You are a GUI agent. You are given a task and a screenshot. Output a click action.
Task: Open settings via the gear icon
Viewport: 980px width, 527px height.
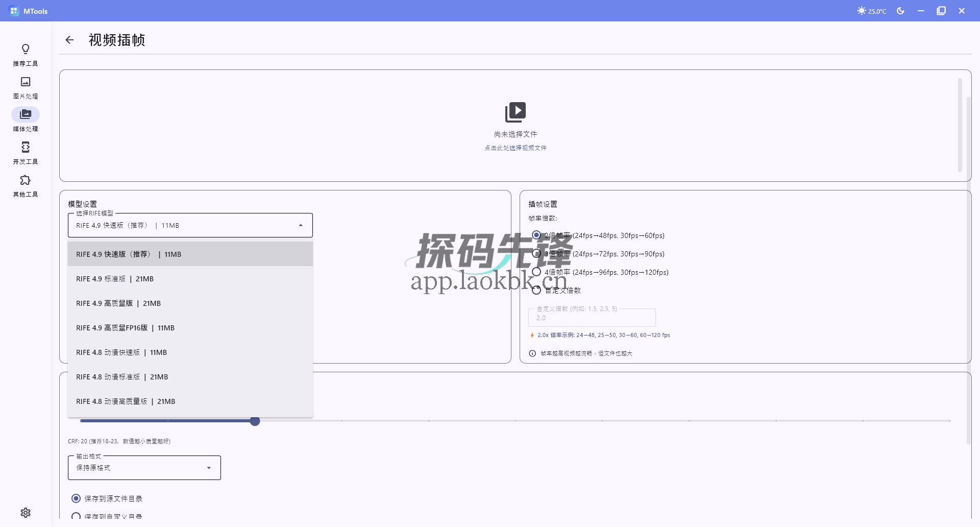pyautogui.click(x=26, y=513)
